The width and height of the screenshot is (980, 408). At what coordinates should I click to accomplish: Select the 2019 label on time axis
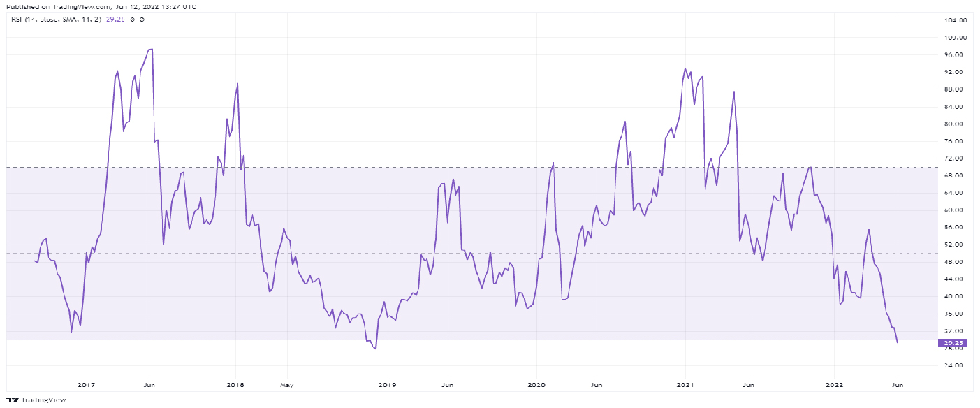coord(388,384)
